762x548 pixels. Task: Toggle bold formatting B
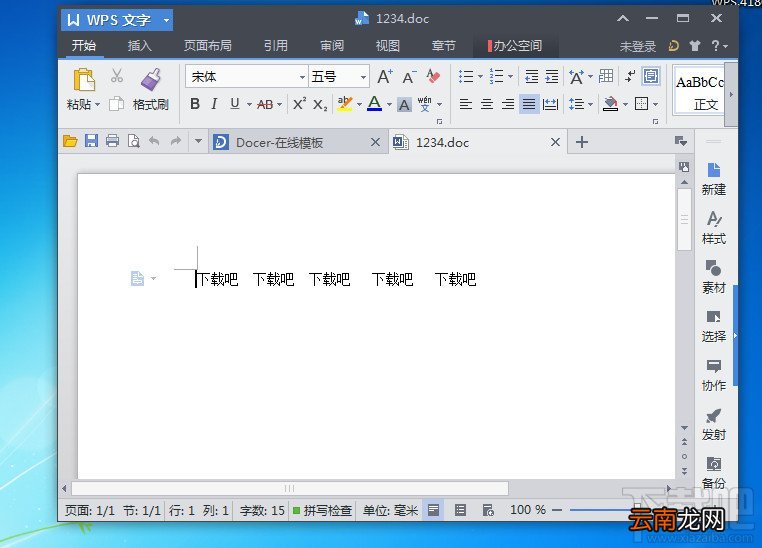coord(195,103)
